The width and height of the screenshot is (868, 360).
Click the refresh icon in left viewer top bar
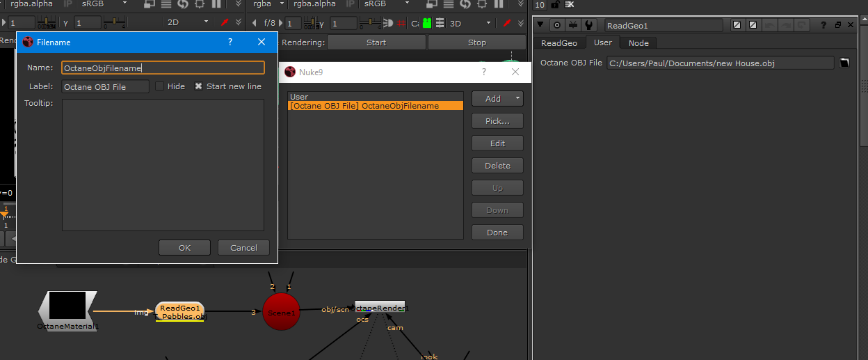(183, 4)
